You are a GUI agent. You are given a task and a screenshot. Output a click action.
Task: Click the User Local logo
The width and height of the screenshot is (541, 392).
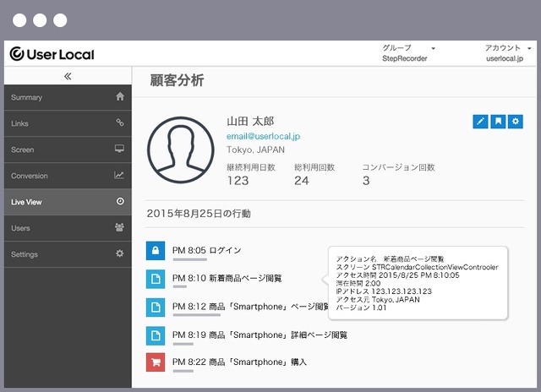pyautogui.click(x=52, y=54)
